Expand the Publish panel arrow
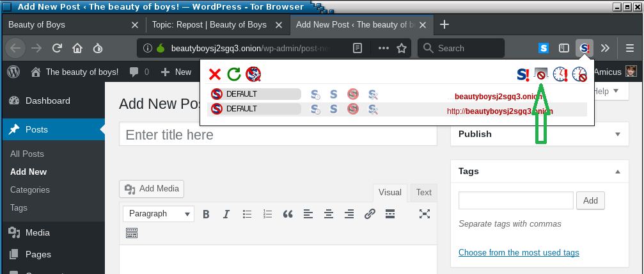Viewport: 644px width, 274px height. coord(617,134)
